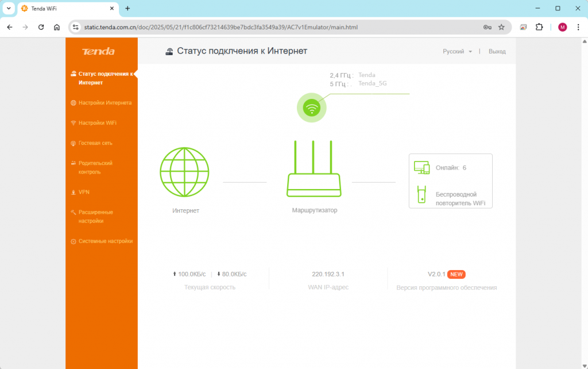
Task: Open Настройки WiFi in sidebar
Action: click(98, 123)
